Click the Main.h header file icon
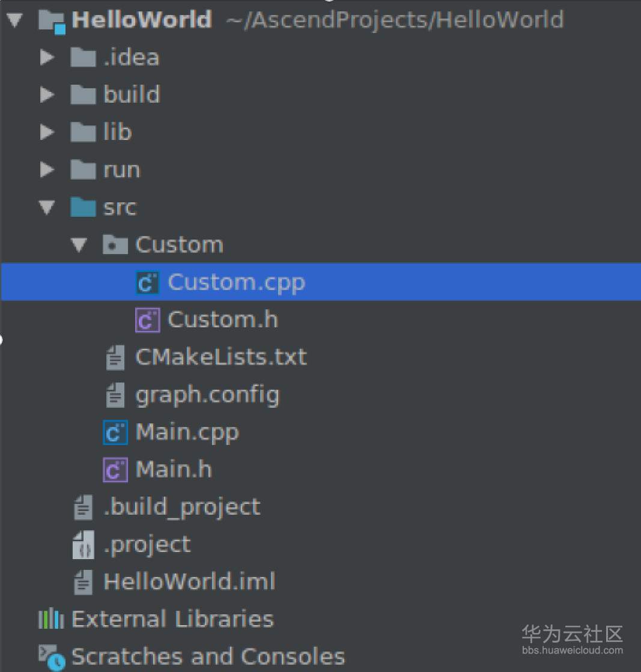This screenshot has width=641, height=672. (115, 470)
